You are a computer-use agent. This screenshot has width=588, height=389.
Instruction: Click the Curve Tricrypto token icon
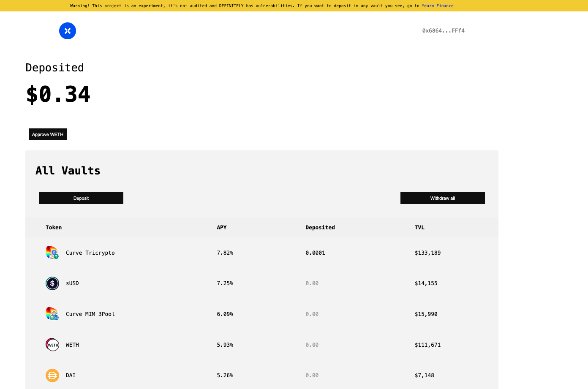[x=52, y=253]
